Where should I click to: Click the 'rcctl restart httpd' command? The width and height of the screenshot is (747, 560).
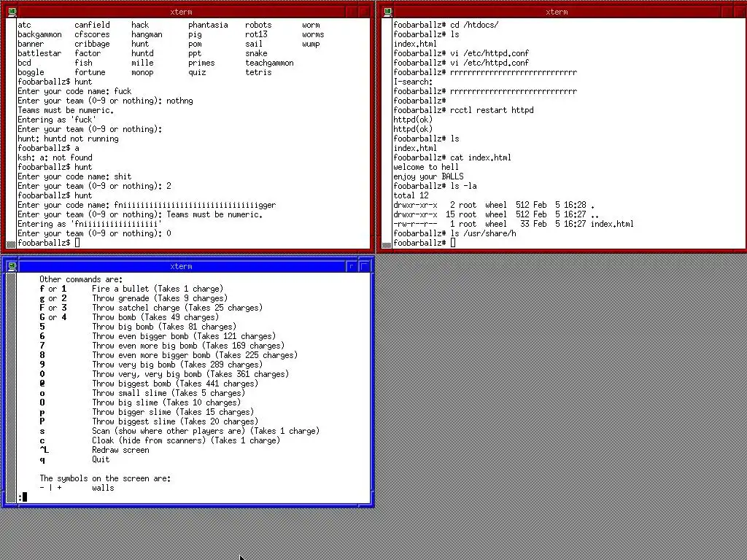(492, 110)
